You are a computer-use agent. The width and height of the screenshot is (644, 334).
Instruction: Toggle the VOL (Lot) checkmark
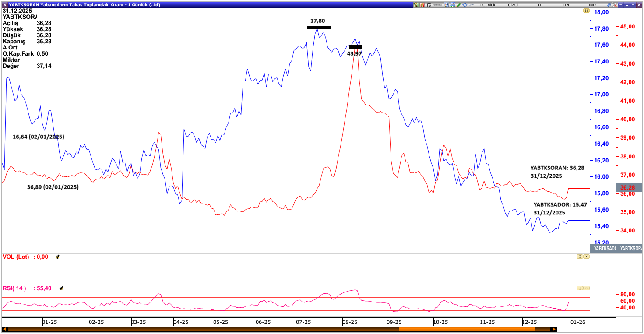[58, 257]
